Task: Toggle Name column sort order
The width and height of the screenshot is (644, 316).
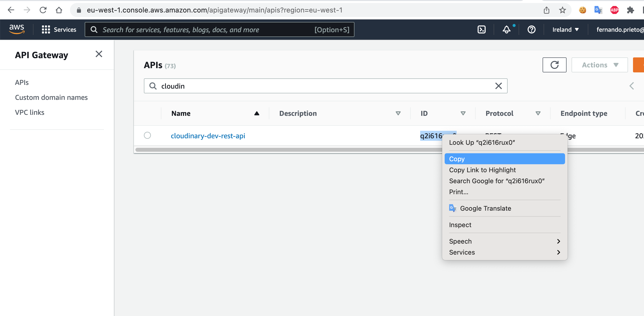Action: click(257, 113)
